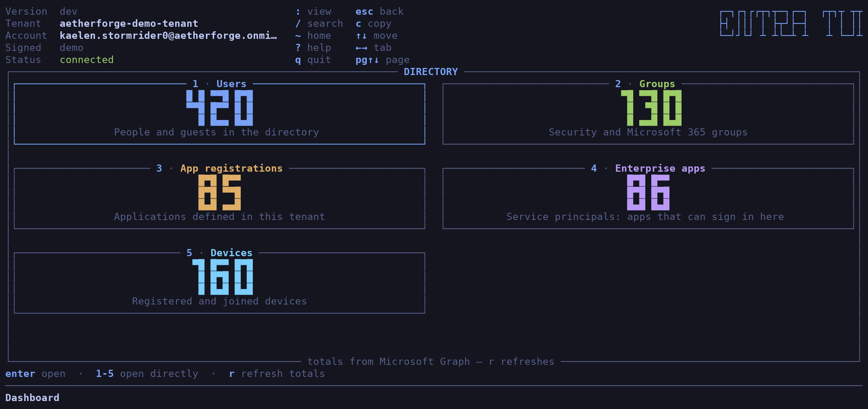Click the Account field label
The width and height of the screenshot is (868, 409).
[x=26, y=36]
